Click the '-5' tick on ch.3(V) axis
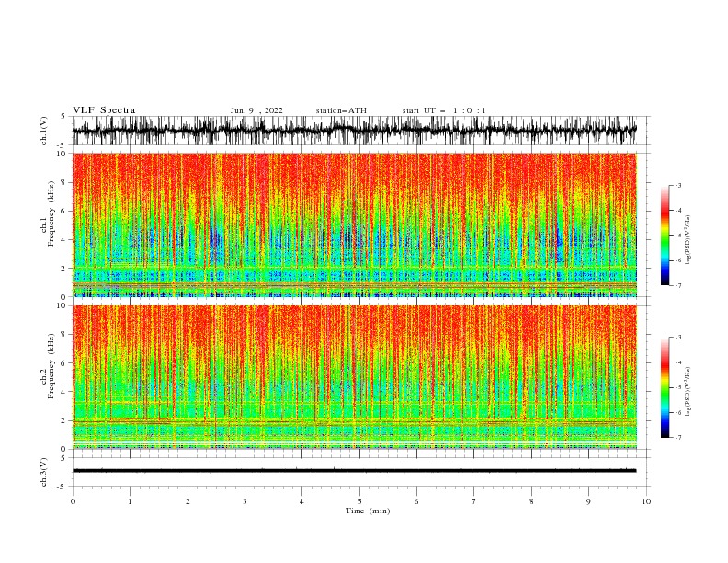The width and height of the screenshot is (728, 563). click(x=63, y=487)
